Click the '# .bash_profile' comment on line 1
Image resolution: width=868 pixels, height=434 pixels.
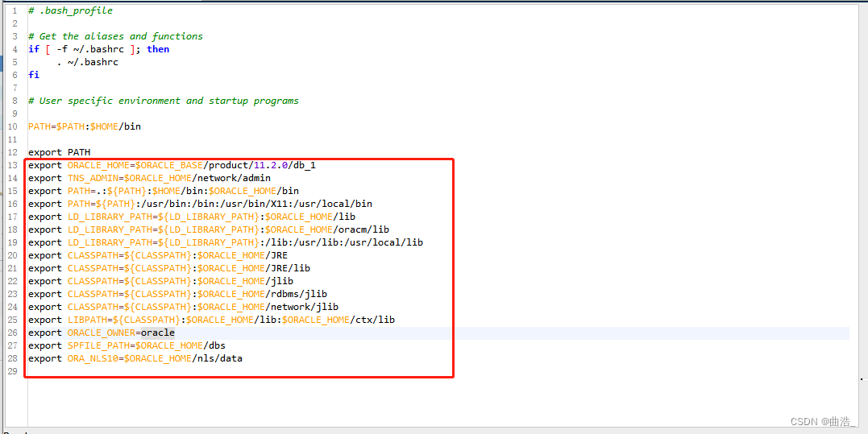(70, 10)
